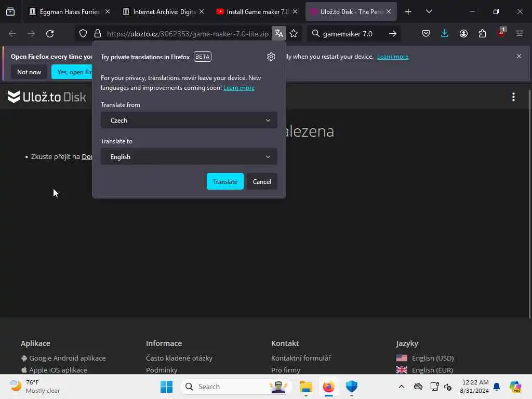Open Často kladené otázky link
Viewport: 532px width, 399px height.
pos(179,358)
